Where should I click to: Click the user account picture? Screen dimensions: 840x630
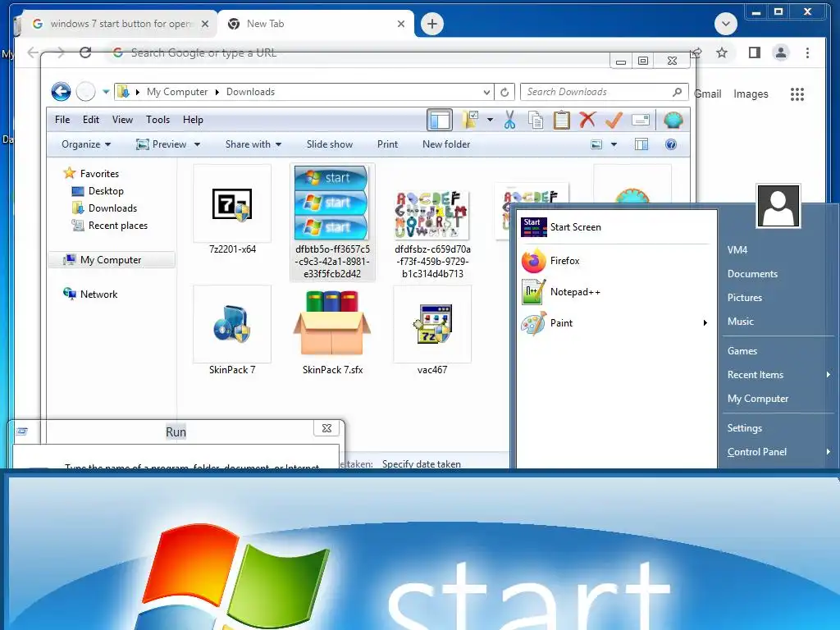tap(778, 206)
